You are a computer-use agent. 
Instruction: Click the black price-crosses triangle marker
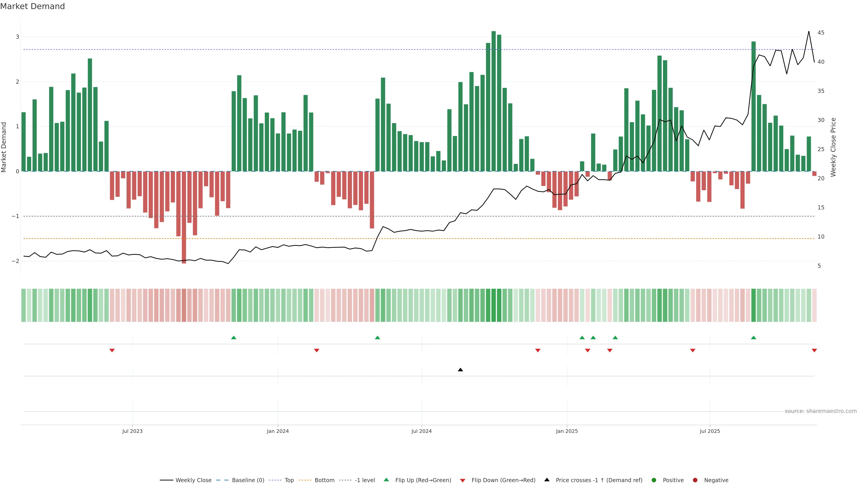(460, 370)
